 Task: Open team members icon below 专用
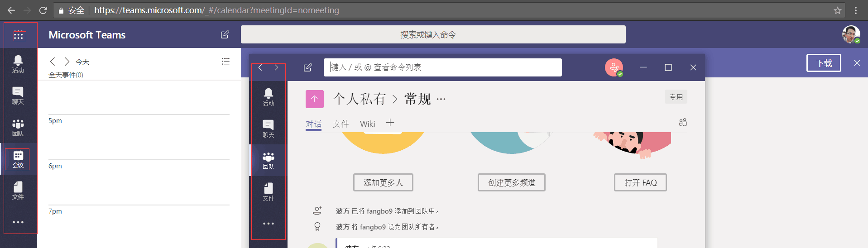[x=683, y=122]
